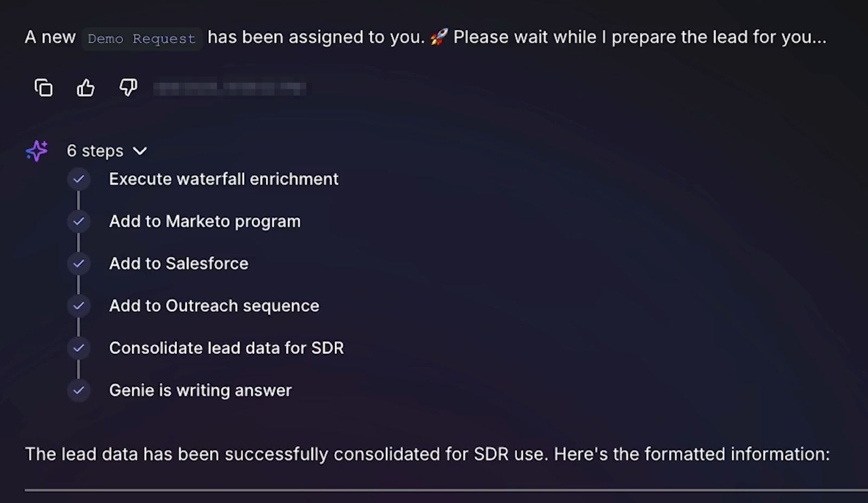
Task: Click the Add to Marketo program checkmark
Action: pos(79,221)
